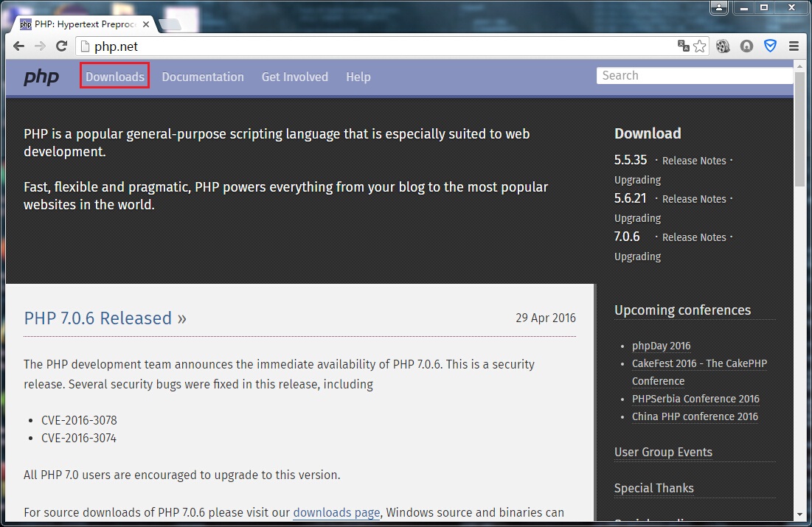Open the Downloads menu item
The image size is (812, 527).
pyautogui.click(x=115, y=77)
